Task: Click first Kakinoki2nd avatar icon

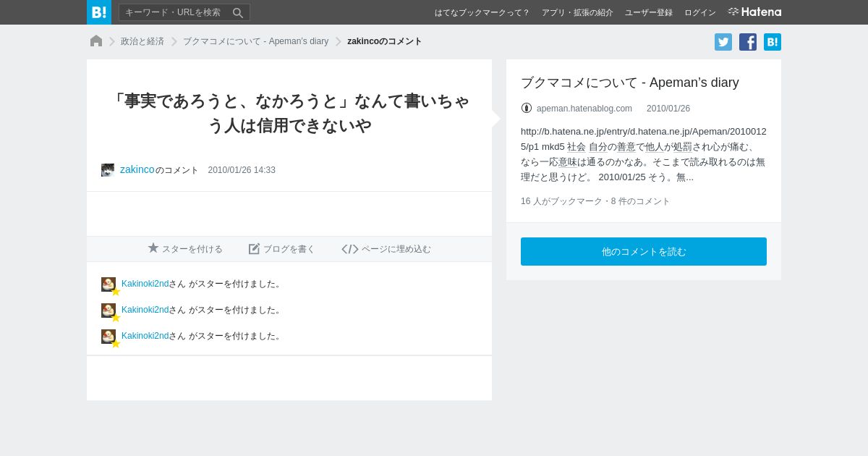Action: pyautogui.click(x=109, y=284)
